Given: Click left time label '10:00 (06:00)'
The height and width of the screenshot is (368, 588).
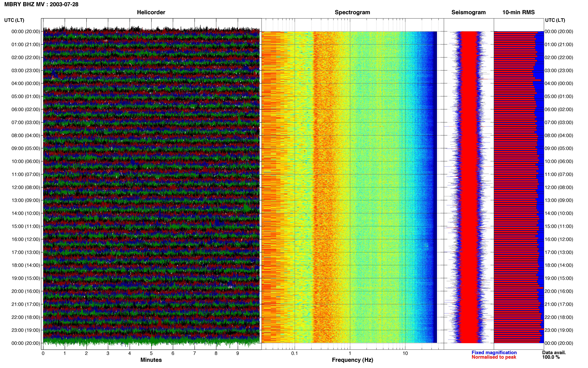Looking at the screenshot, I should pos(26,161).
